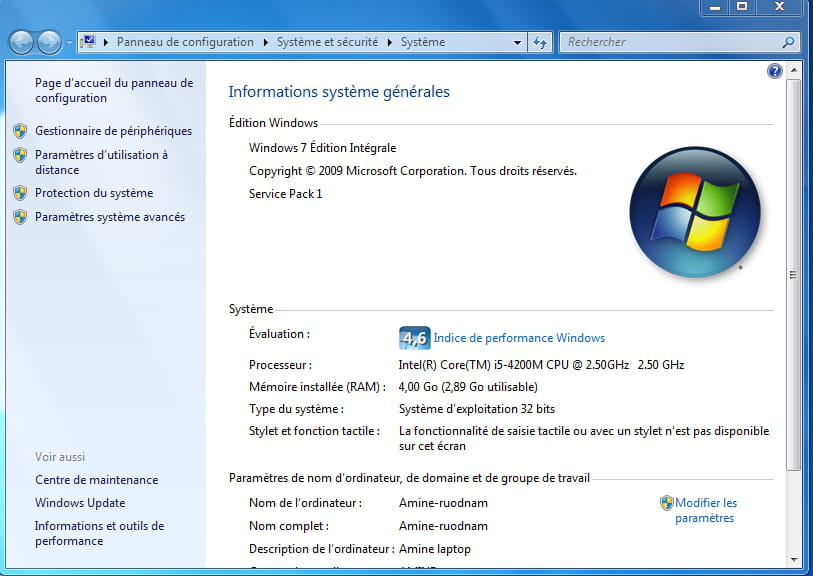813x576 pixels.
Task: Click the text Service Pack 1
Action: [x=286, y=194]
